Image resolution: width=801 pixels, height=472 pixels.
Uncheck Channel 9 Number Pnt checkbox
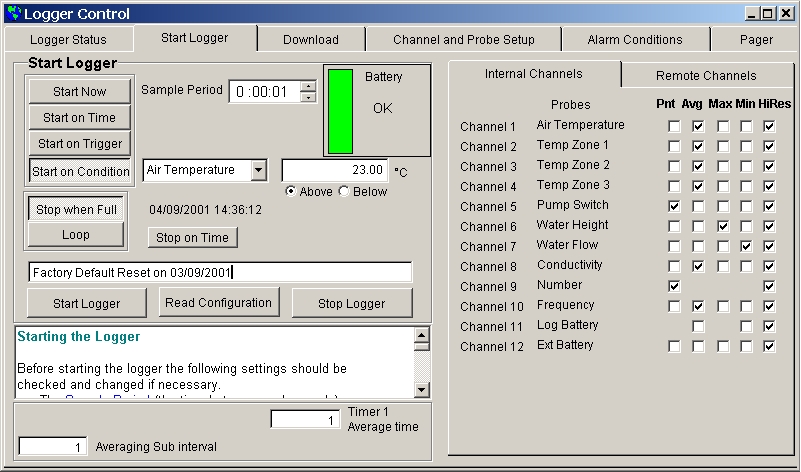(674, 286)
